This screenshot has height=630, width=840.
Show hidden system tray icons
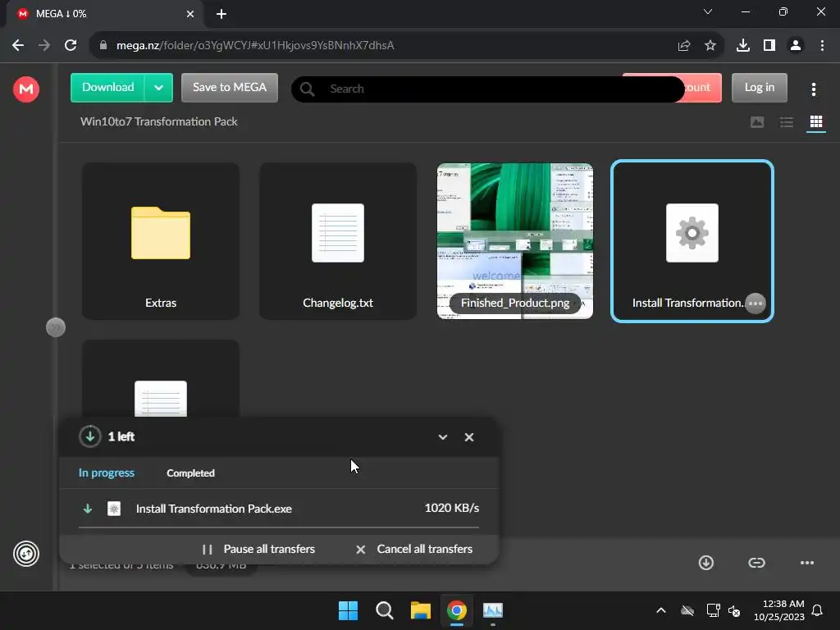[661, 610]
